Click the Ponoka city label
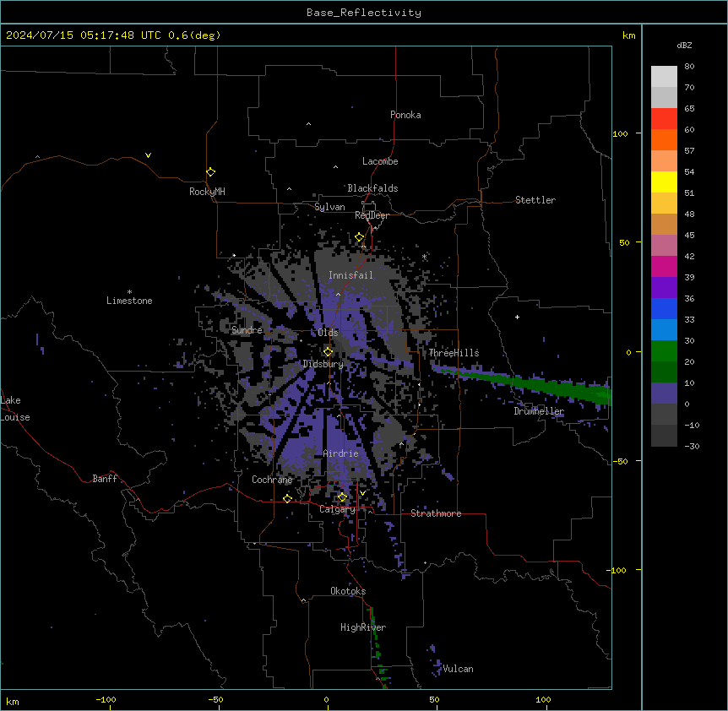728x711 pixels. coord(405,115)
